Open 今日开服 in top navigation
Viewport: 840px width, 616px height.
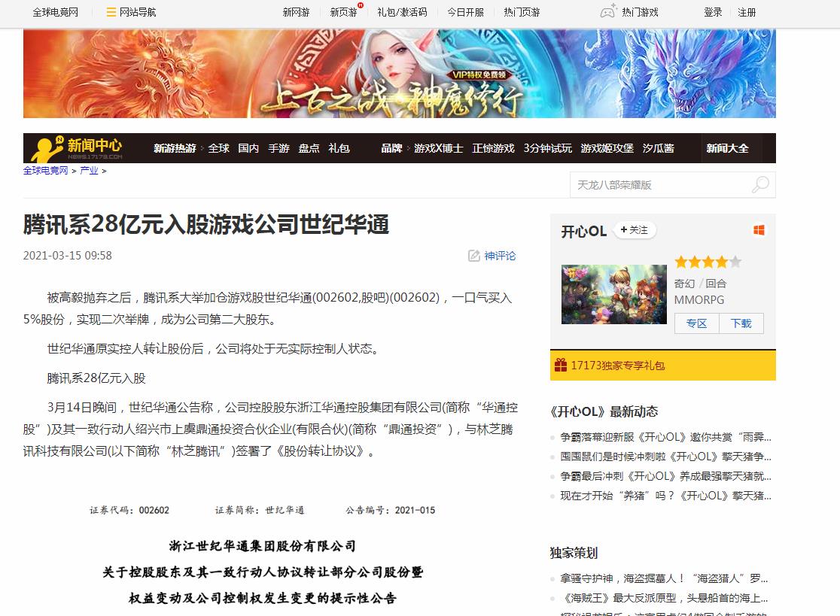(x=465, y=12)
